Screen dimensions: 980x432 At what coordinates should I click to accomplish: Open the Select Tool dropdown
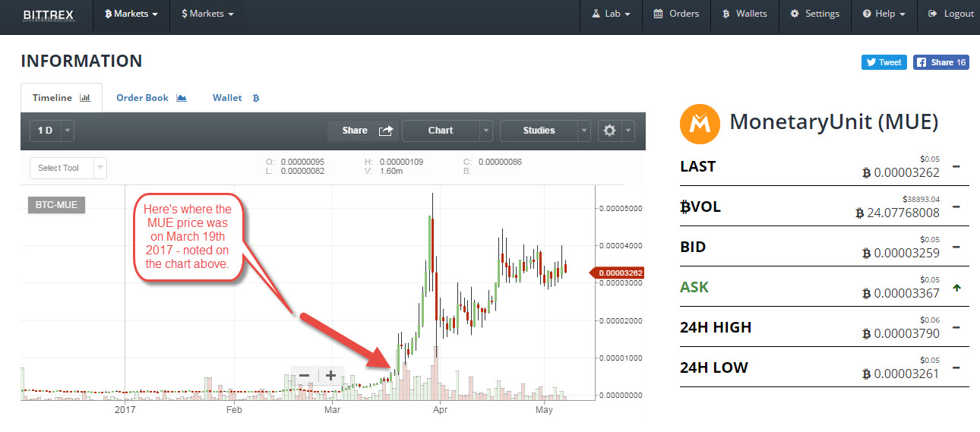[x=68, y=168]
